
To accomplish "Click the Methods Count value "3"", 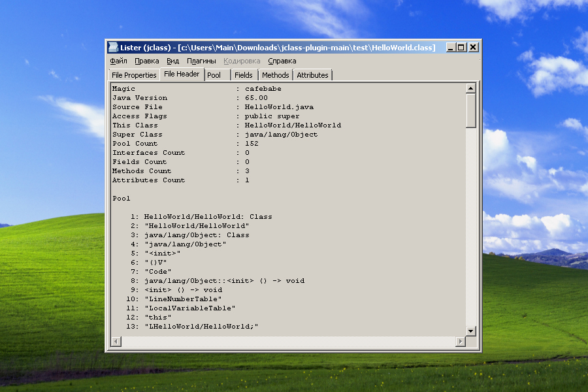I will point(247,171).
